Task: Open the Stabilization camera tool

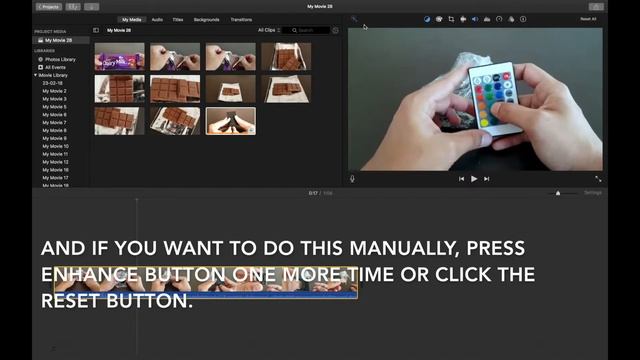Action: (463, 19)
